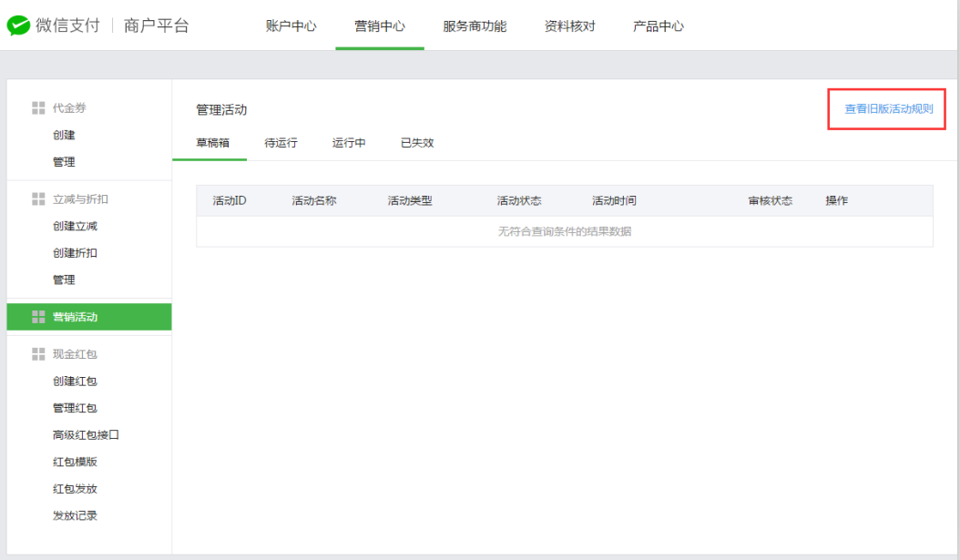Open the 查看旧版活动规则 link
This screenshot has width=960, height=560.
pos(888,109)
